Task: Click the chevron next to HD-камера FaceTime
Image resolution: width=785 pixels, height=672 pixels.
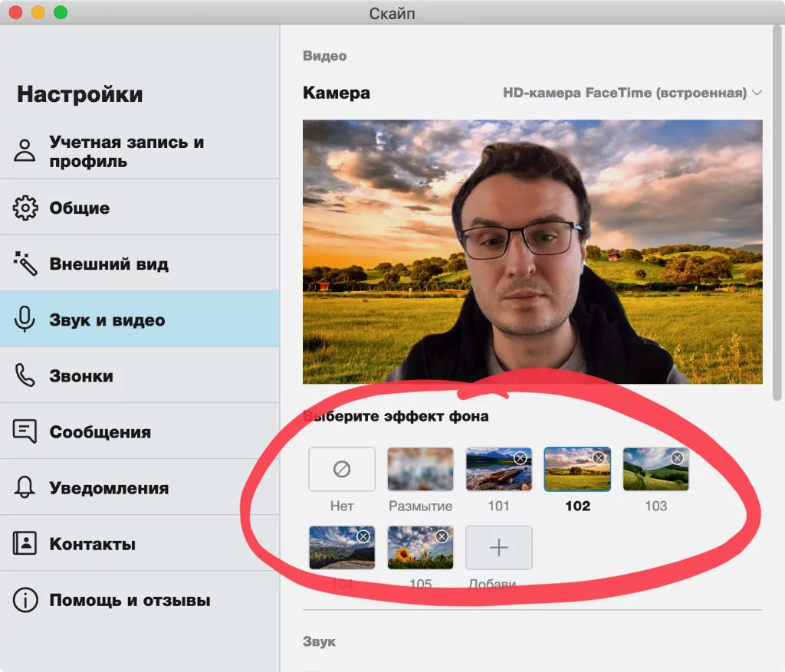Action: pyautogui.click(x=757, y=93)
